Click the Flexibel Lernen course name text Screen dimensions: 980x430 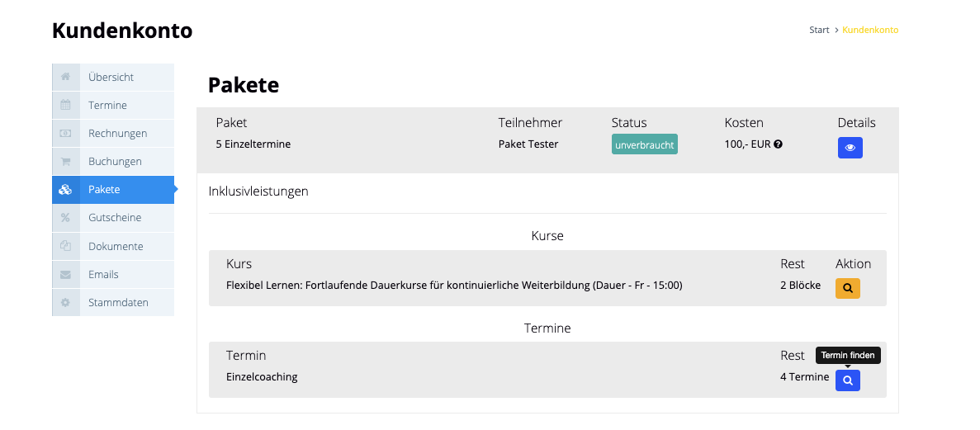point(453,286)
